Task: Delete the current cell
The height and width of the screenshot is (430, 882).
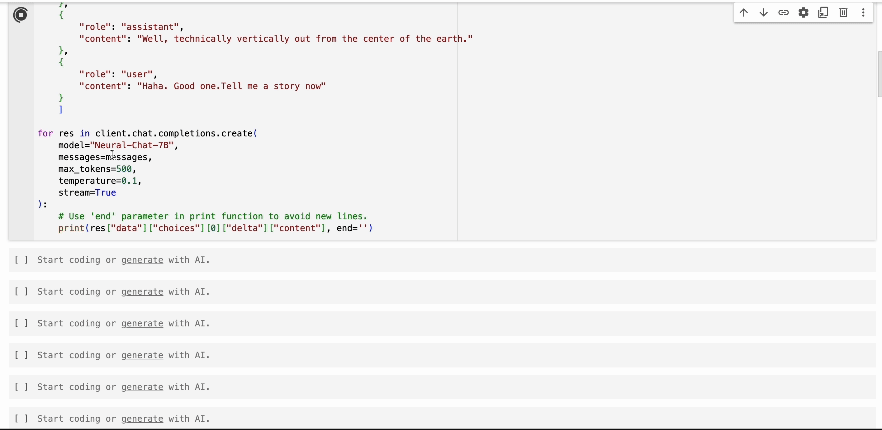Action: (x=843, y=13)
